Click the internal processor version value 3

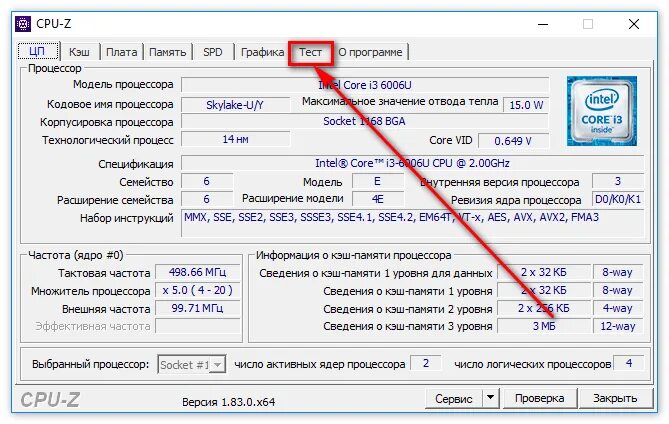(x=617, y=181)
